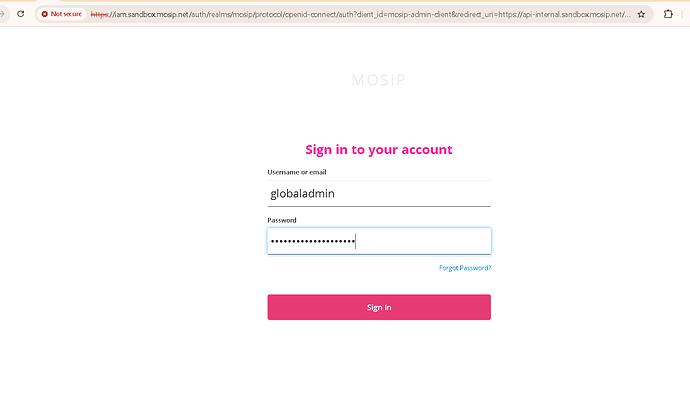690x410 pixels.
Task: Open the Not secure site info chip
Action: [61, 14]
